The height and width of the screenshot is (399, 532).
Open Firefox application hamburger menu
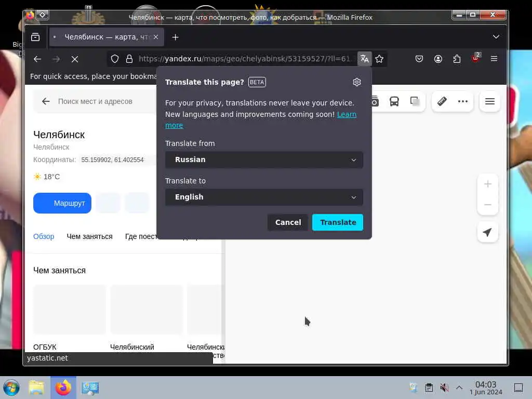click(494, 59)
